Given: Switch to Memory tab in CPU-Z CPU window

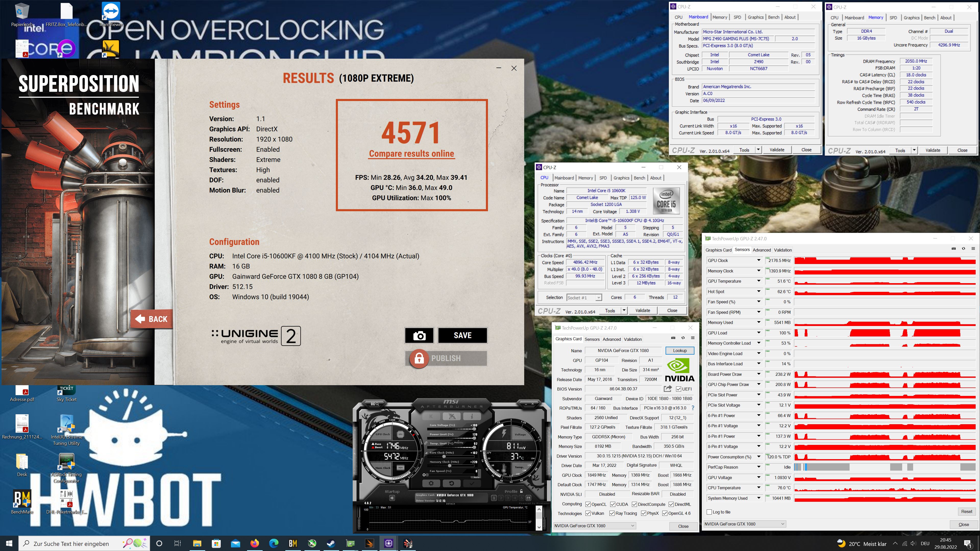Looking at the screenshot, I should 585,178.
